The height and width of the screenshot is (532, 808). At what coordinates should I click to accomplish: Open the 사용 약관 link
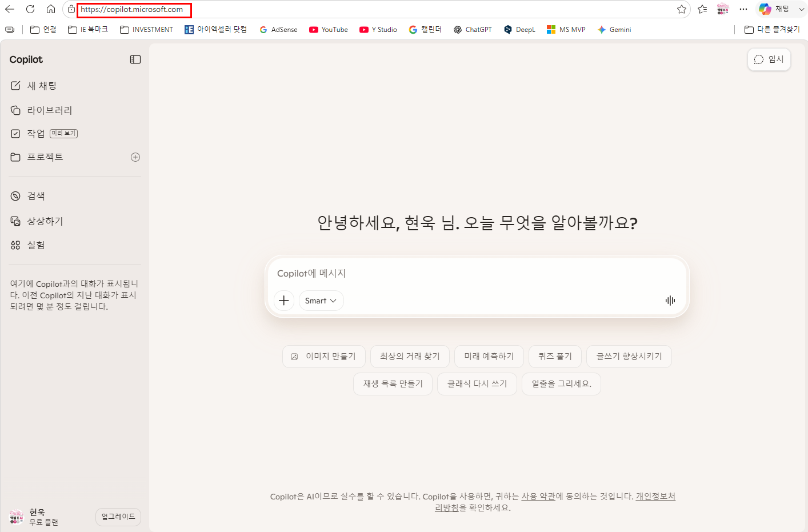(538, 497)
